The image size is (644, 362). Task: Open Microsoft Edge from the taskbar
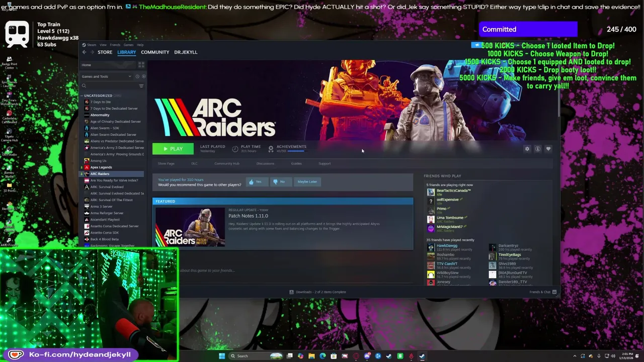tap(323, 356)
